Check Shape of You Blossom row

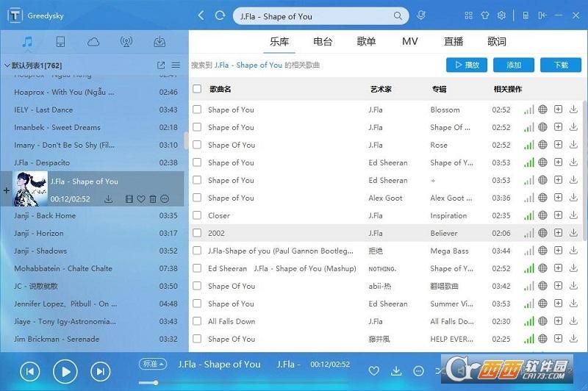tap(197, 110)
